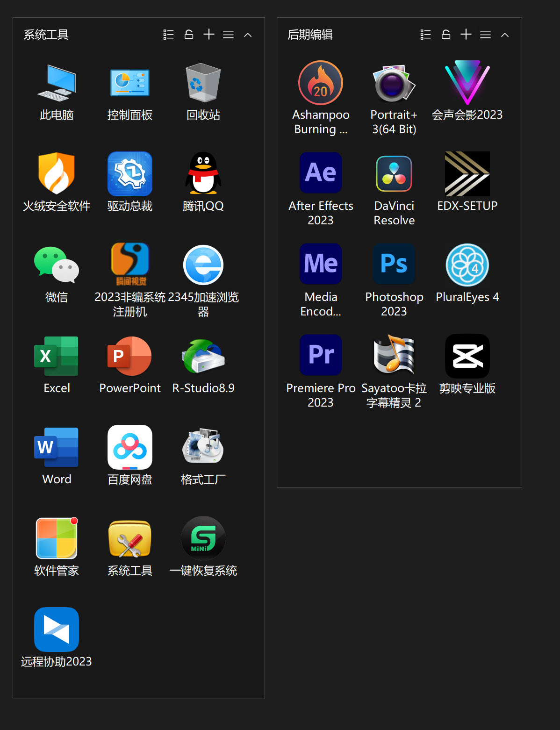This screenshot has width=560, height=730.
Task: Launch 一键恢复系统 restore icon
Action: [203, 538]
